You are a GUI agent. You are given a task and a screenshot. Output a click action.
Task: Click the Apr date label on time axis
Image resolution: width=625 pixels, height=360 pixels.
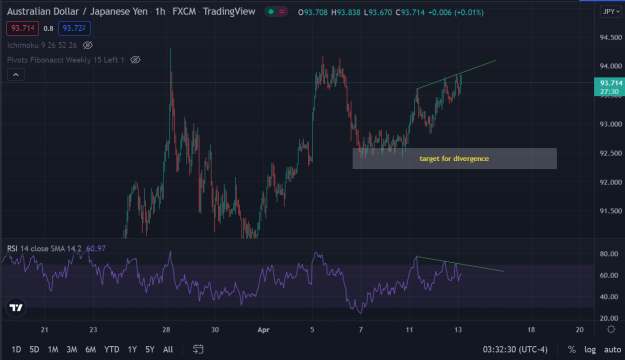pyautogui.click(x=263, y=330)
